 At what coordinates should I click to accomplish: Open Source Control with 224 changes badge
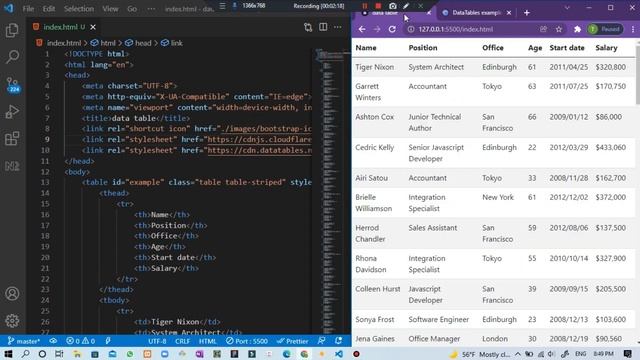(12, 84)
